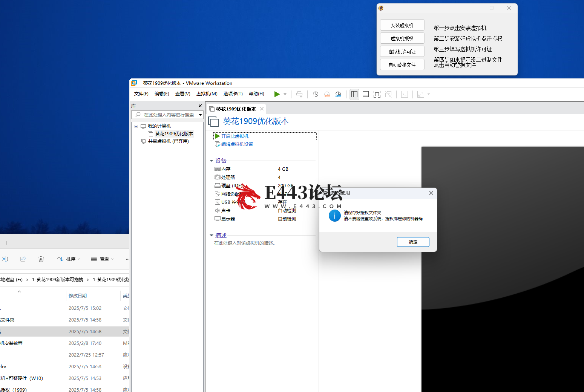Click the 编辑虚拟机设置 link
This screenshot has width=584, height=392.
click(x=237, y=144)
